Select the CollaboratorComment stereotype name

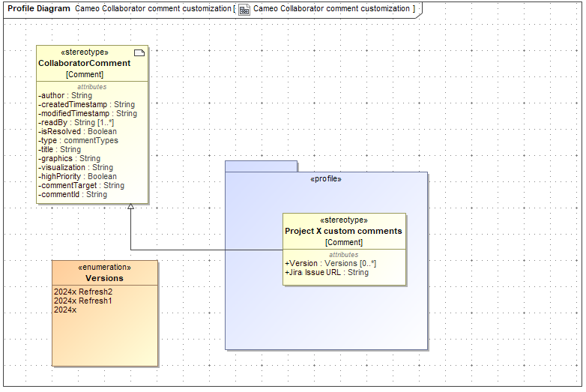(x=85, y=64)
